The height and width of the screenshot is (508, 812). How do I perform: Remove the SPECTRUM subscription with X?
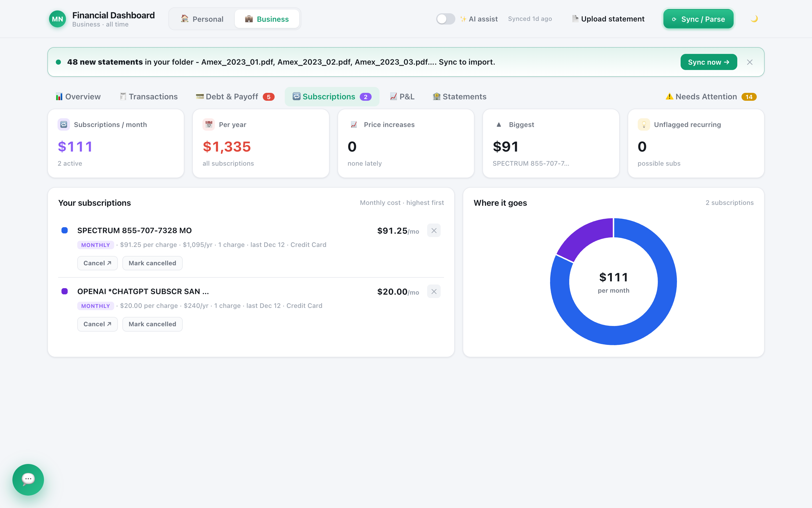(x=434, y=231)
